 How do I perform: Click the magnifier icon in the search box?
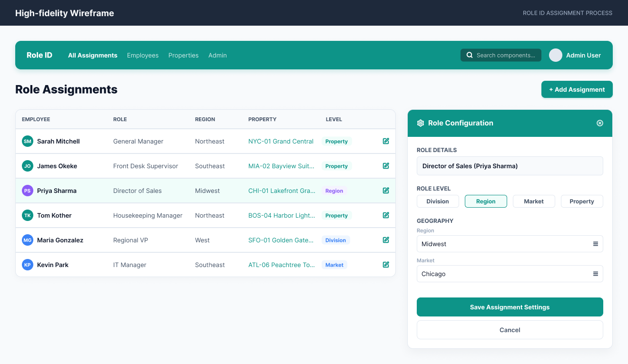coord(470,55)
